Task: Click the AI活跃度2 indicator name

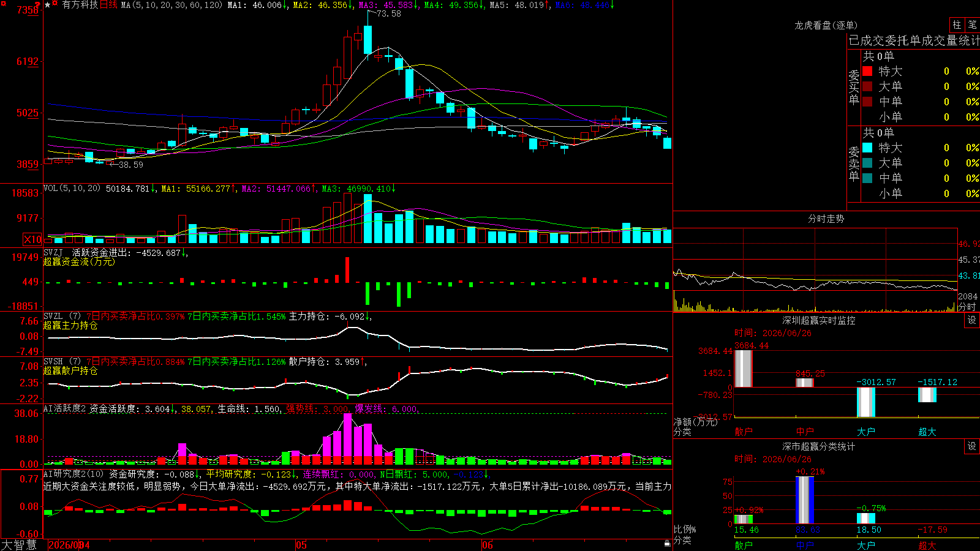Action: click(x=64, y=409)
